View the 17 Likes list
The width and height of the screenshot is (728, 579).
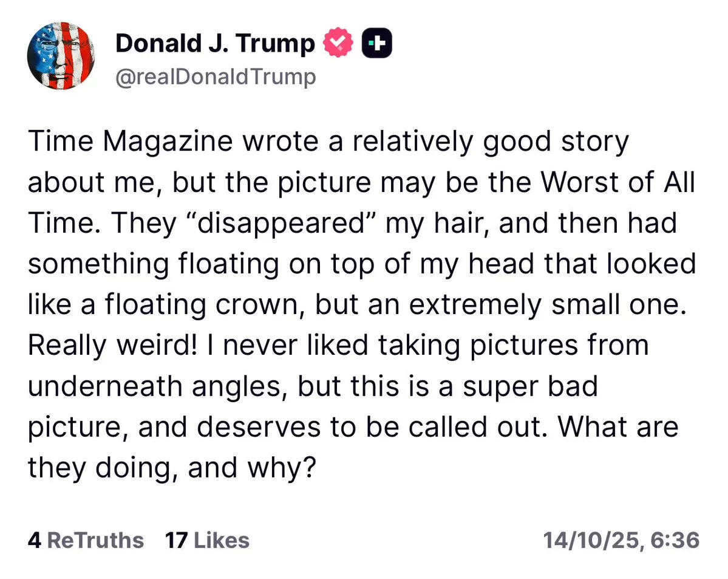coord(207,540)
